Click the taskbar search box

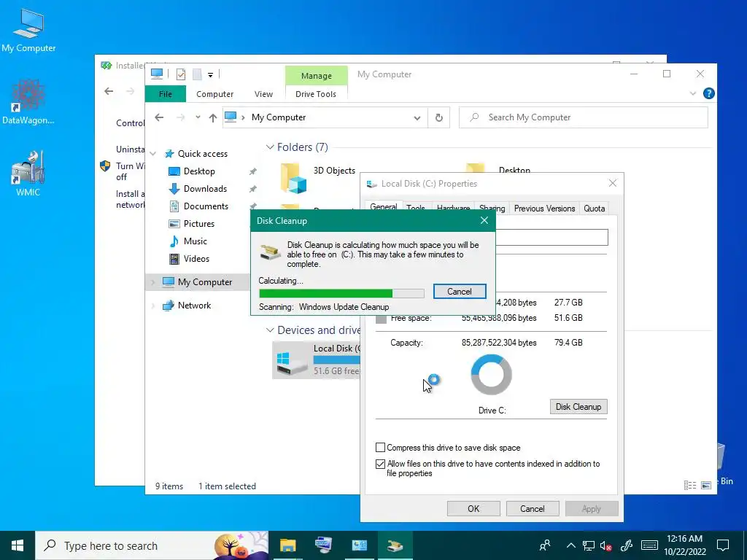pyautogui.click(x=152, y=545)
